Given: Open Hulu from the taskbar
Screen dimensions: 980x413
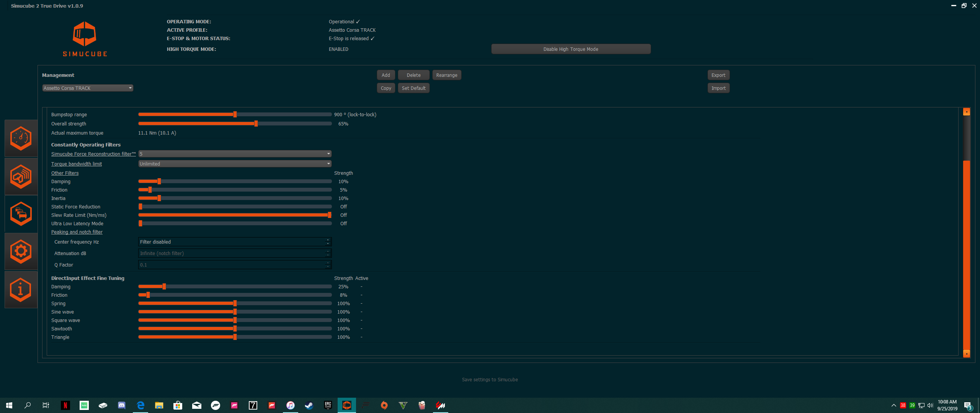Looking at the screenshot, I should (x=84, y=405).
